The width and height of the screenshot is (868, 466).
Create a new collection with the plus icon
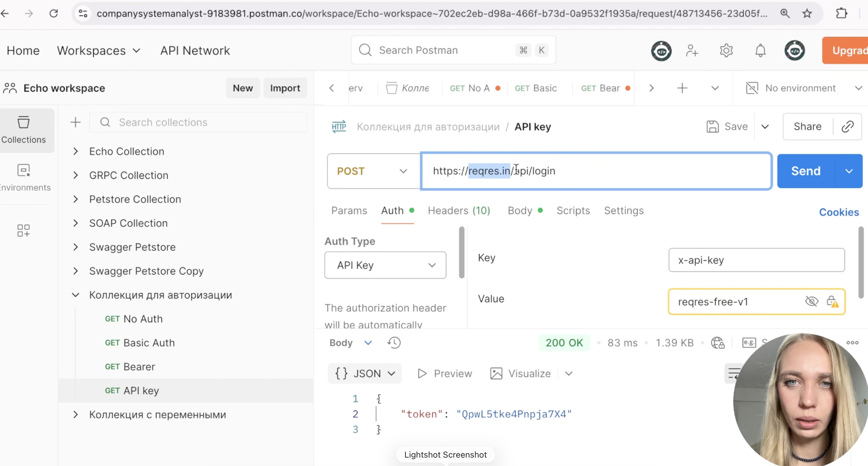[75, 122]
